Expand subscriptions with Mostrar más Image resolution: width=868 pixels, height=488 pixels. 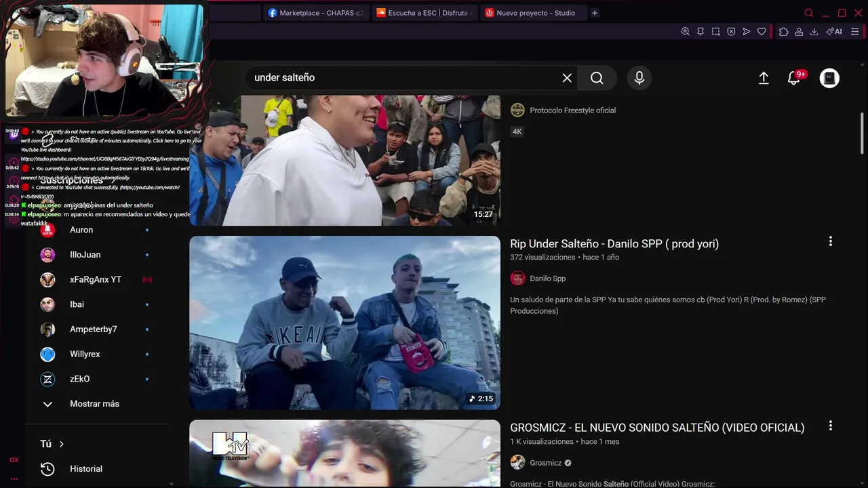pyautogui.click(x=98, y=404)
